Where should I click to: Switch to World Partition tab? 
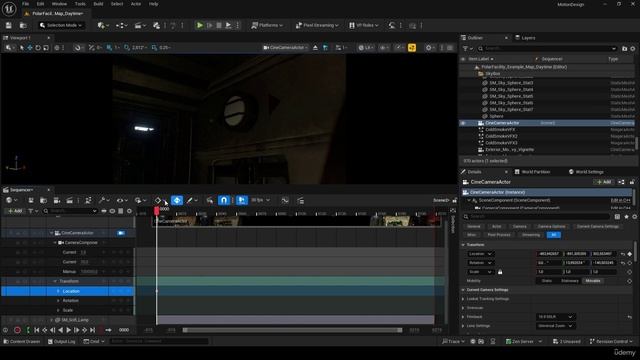tap(532, 172)
